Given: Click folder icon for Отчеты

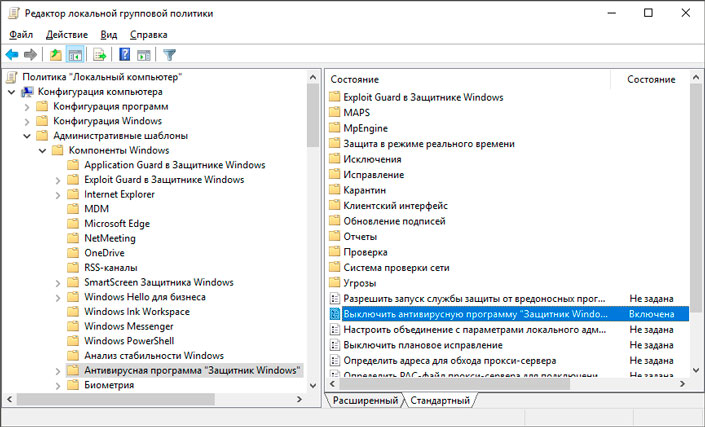Looking at the screenshot, I should [x=335, y=236].
